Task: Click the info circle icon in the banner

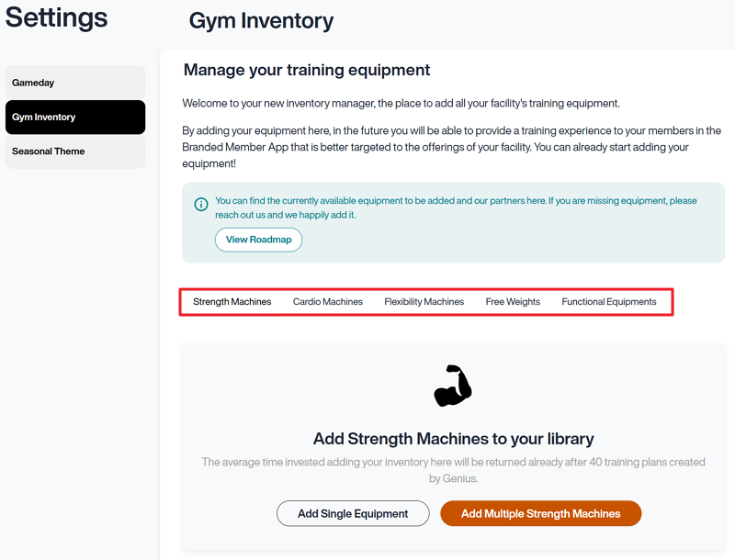Action: point(201,204)
